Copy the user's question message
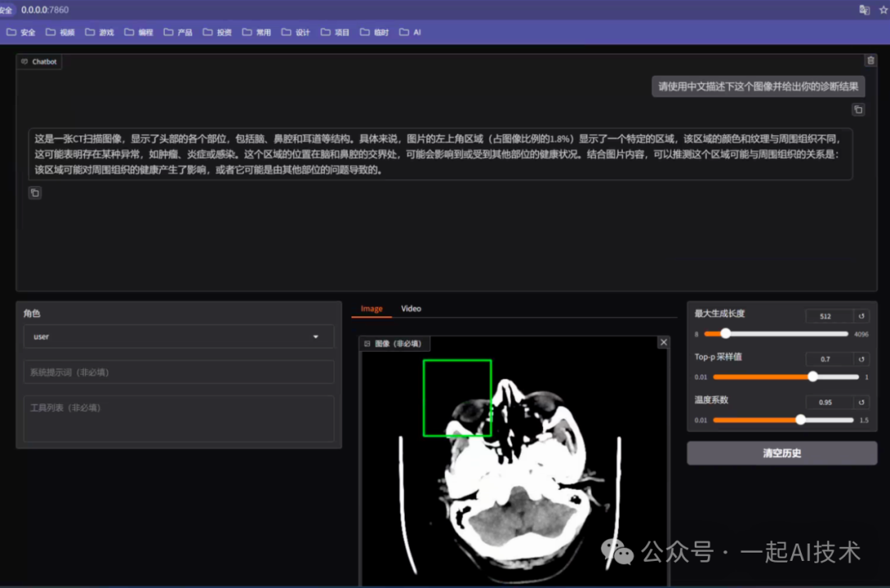890x588 pixels. [x=858, y=109]
